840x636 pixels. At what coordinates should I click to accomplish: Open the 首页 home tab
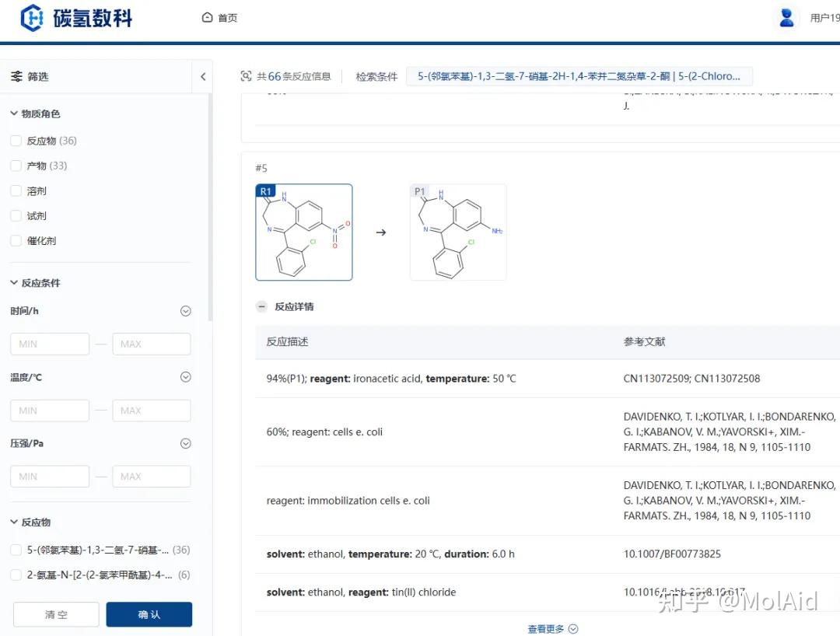(x=219, y=18)
